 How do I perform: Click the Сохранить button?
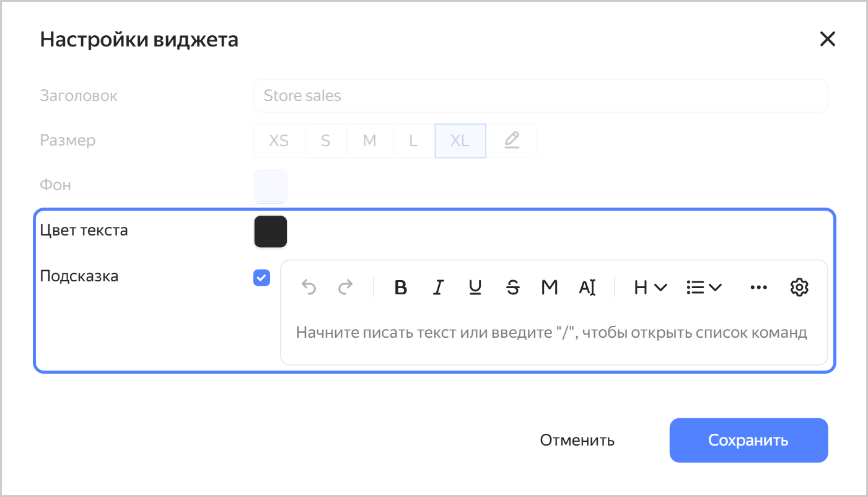tap(748, 440)
